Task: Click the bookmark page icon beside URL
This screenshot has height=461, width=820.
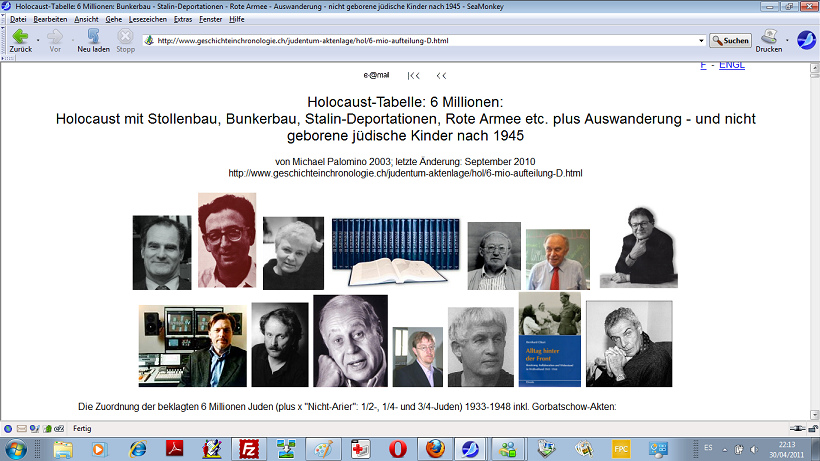Action: point(149,40)
